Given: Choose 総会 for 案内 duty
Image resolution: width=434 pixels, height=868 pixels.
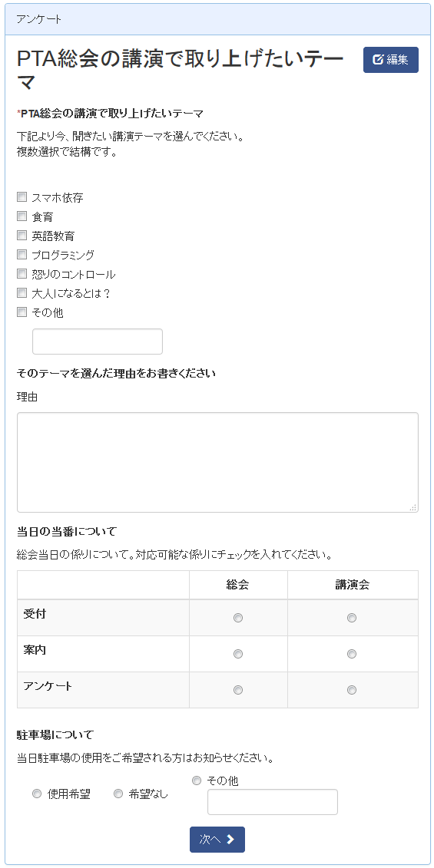Looking at the screenshot, I should pos(238,654).
